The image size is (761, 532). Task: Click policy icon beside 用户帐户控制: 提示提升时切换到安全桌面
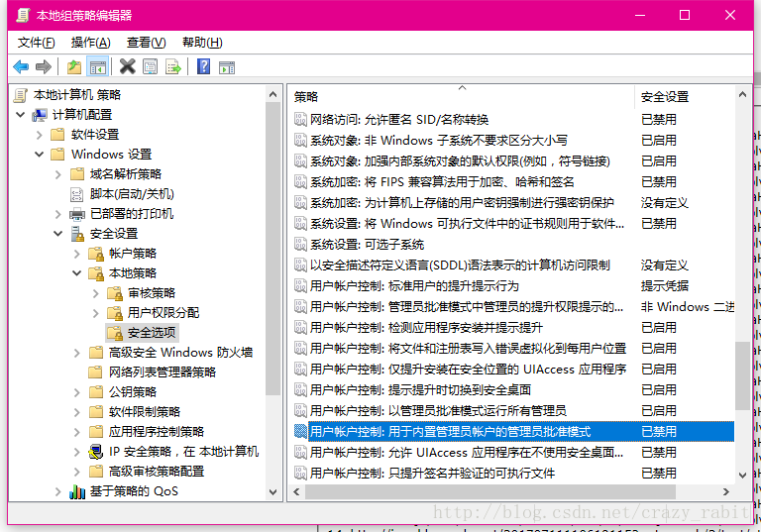[x=300, y=389]
